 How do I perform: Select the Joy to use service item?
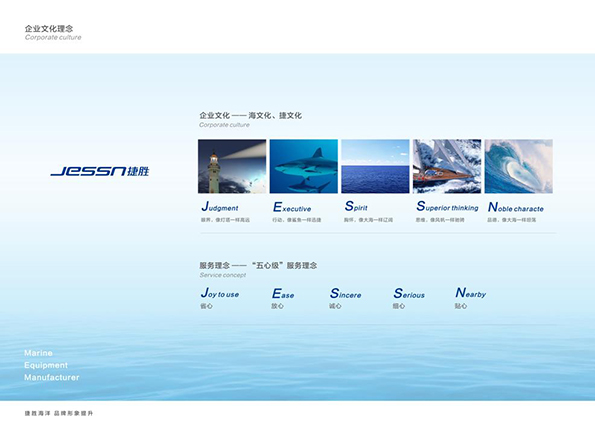pyautogui.click(x=220, y=293)
